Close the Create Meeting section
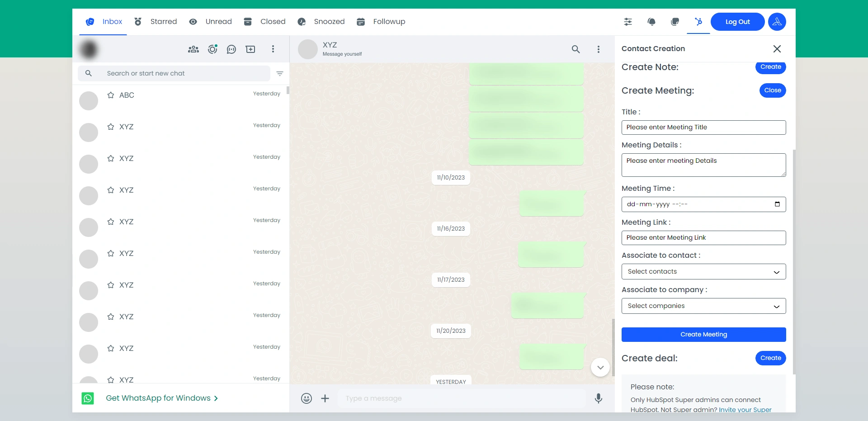 click(772, 90)
